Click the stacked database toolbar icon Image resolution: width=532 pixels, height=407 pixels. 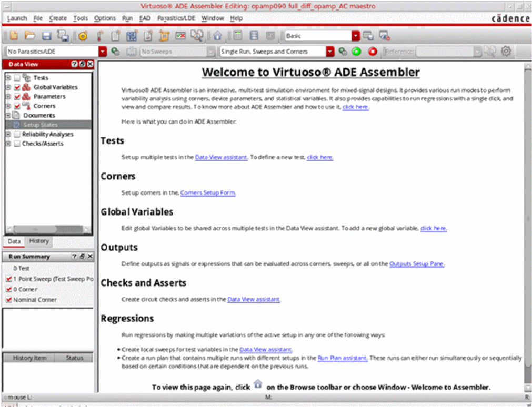point(254,36)
